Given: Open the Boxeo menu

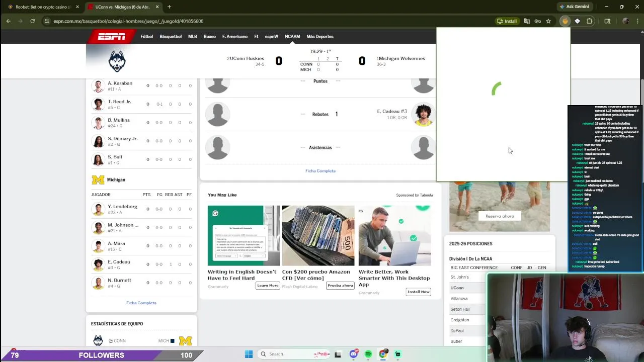Looking at the screenshot, I should coord(209,36).
